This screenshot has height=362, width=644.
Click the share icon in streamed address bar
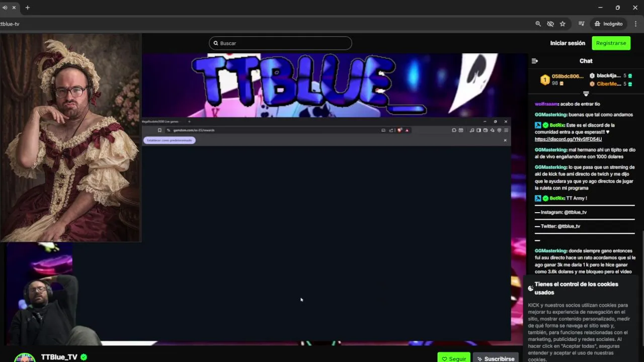(x=391, y=130)
